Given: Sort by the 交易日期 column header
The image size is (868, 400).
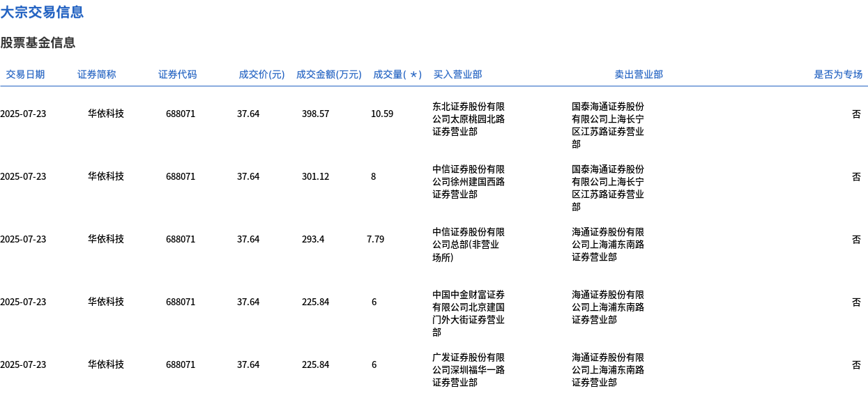Looking at the screenshot, I should coord(25,75).
